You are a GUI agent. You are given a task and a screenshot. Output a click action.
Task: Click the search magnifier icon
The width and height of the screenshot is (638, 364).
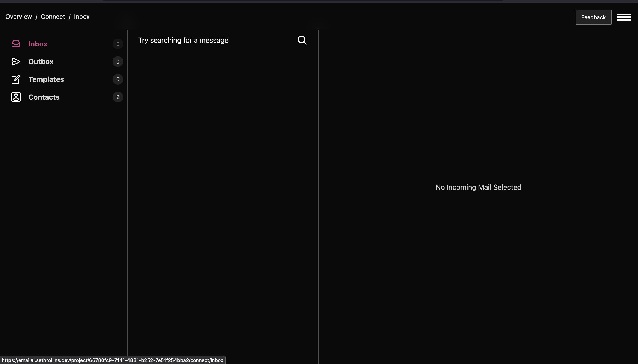[302, 40]
